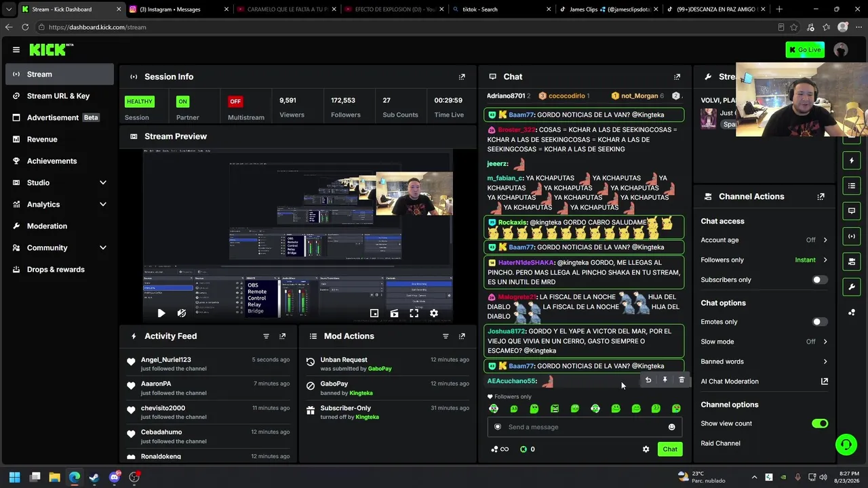Image resolution: width=868 pixels, height=488 pixels.
Task: Switch to the Instagram Messages browser tab
Action: pos(178,9)
